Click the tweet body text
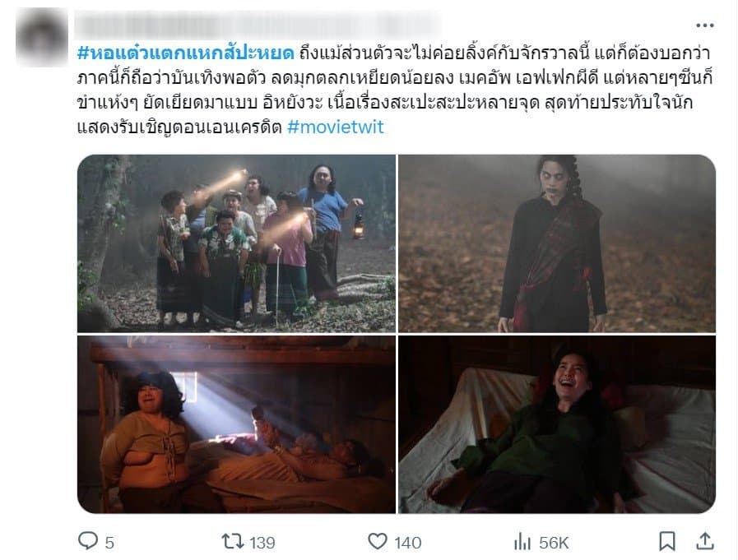This screenshot has height=560, width=738. click(396, 90)
